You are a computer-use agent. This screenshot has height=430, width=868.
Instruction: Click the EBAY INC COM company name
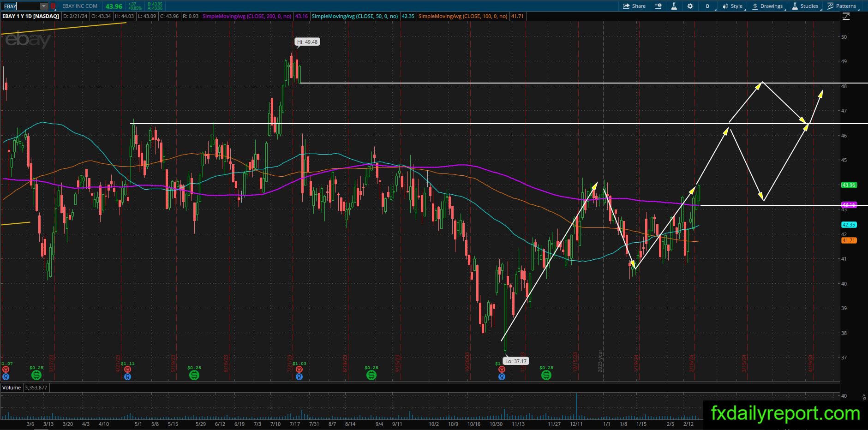click(x=80, y=6)
